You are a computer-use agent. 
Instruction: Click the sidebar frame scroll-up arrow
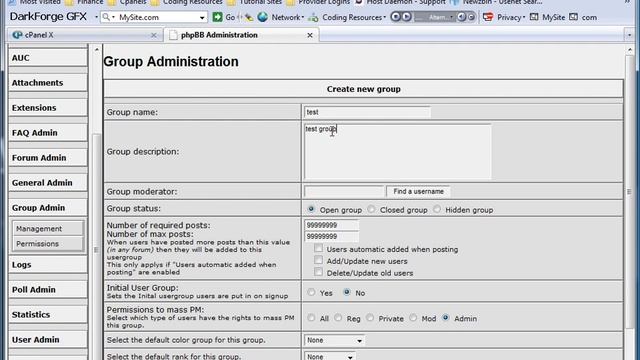(97, 50)
